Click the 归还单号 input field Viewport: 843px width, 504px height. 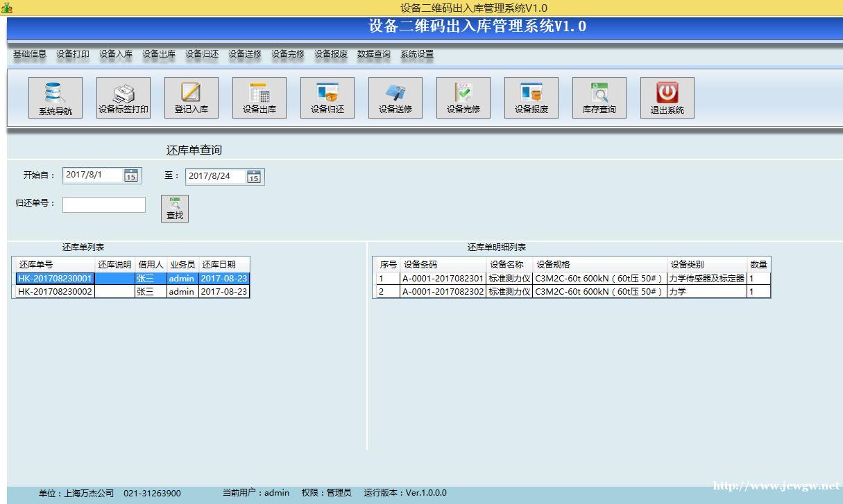pos(104,205)
